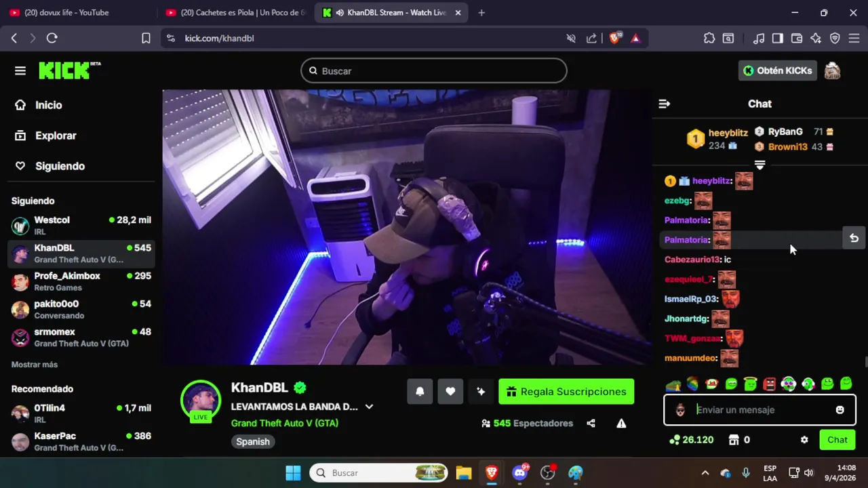
Task: Reply to Palmatoria's highlighted message
Action: pyautogui.click(x=854, y=238)
